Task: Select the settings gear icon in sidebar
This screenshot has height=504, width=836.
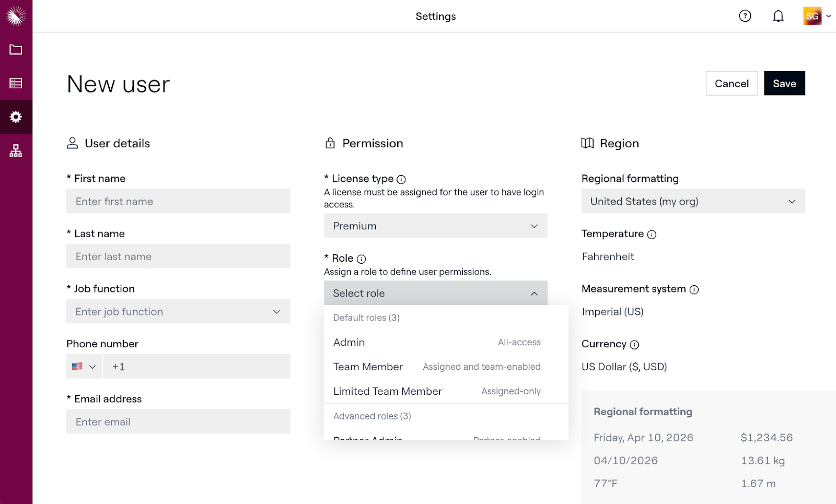Action: 16,117
